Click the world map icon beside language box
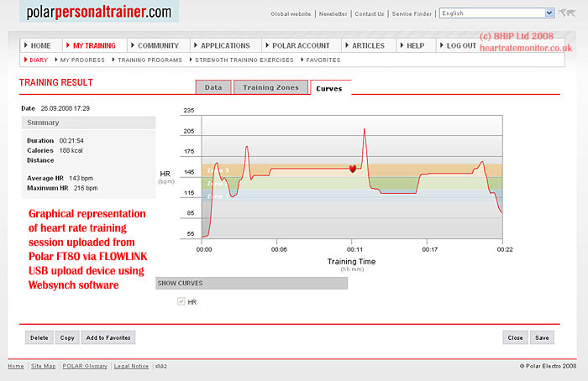 pyautogui.click(x=567, y=13)
